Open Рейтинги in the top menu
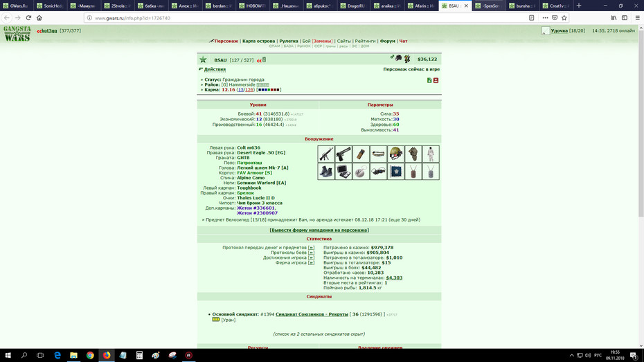 point(365,41)
